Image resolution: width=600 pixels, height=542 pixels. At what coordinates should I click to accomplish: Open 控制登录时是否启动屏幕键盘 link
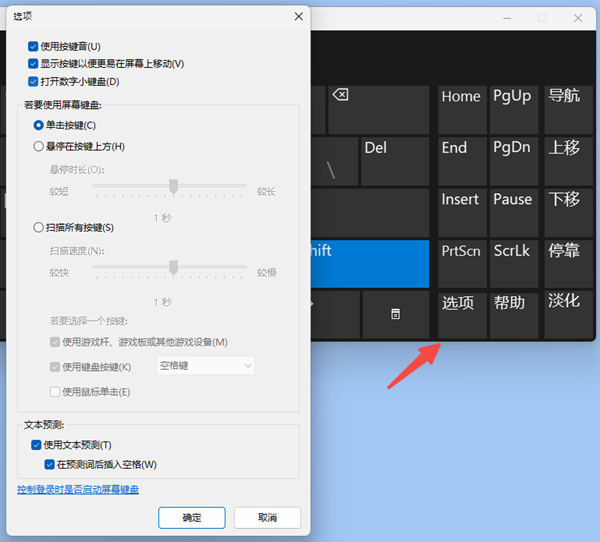[x=78, y=489]
